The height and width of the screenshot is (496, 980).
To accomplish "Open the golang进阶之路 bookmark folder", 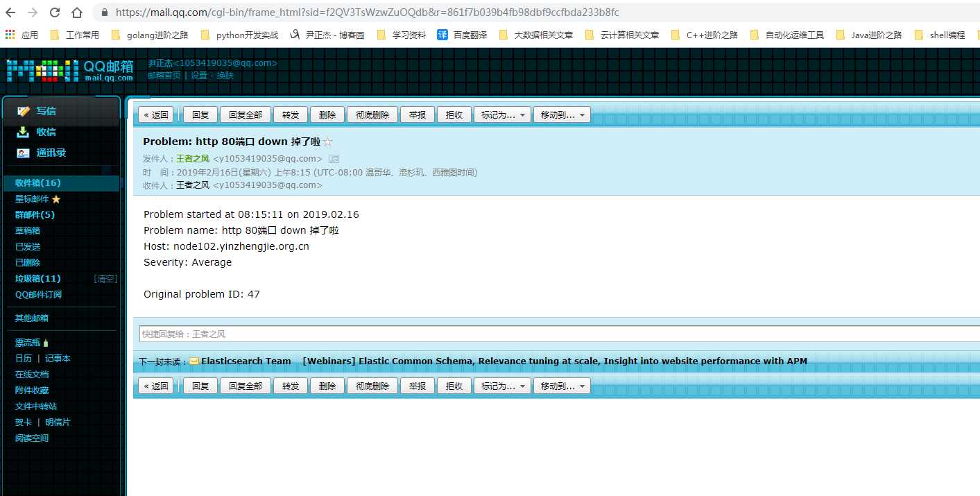I will (x=150, y=35).
